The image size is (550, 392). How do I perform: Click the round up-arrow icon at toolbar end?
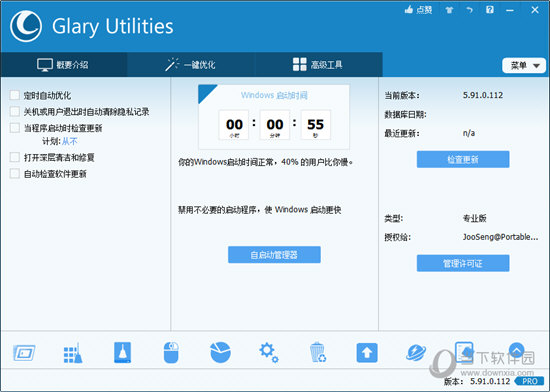tap(517, 350)
